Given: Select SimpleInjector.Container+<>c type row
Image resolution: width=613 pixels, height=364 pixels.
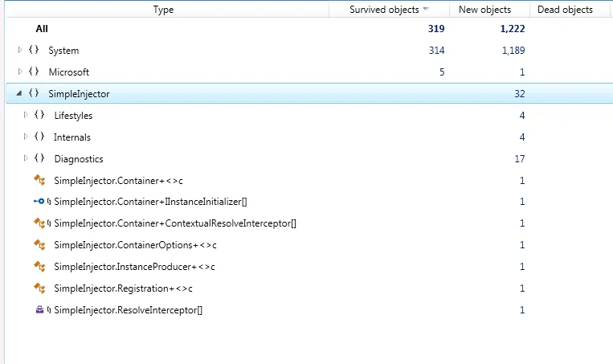Looking at the screenshot, I should [118, 181].
